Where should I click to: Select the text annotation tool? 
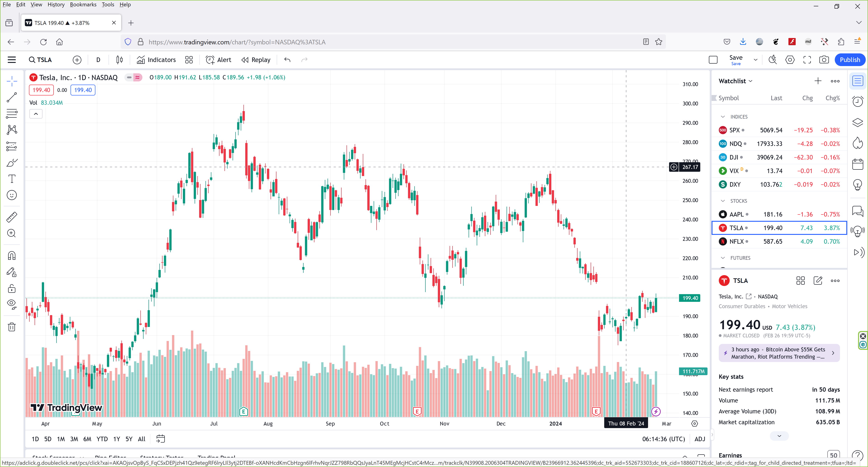pyautogui.click(x=12, y=179)
